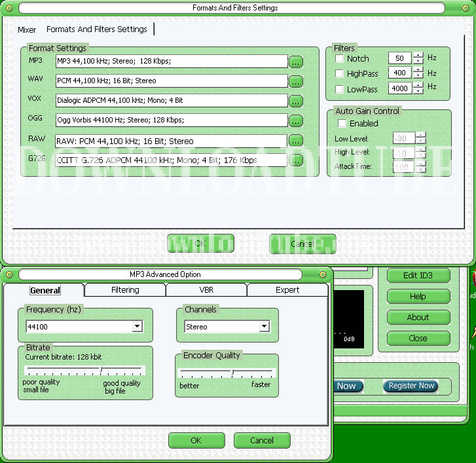The height and width of the screenshot is (463, 476).
Task: Increase HighPass frequency with up arrow
Action: (x=418, y=70)
